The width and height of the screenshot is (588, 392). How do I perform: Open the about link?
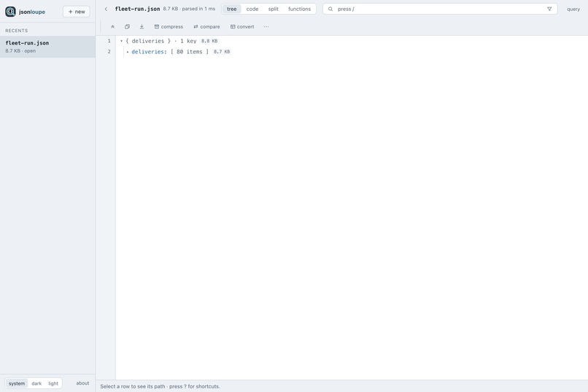coord(82,383)
